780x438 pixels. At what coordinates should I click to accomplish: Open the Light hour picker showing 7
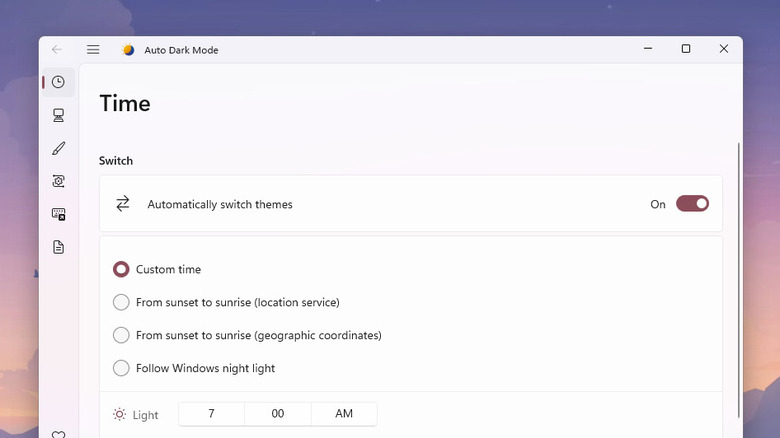coord(211,414)
